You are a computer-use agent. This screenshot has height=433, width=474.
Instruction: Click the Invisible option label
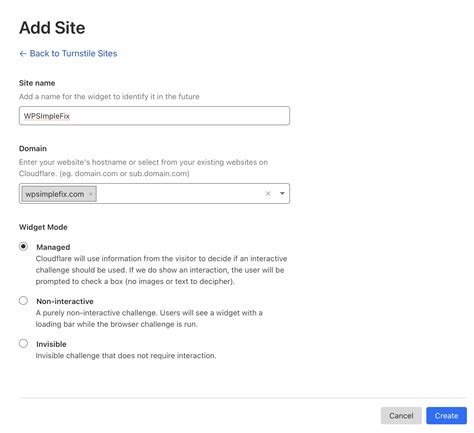tap(51, 344)
